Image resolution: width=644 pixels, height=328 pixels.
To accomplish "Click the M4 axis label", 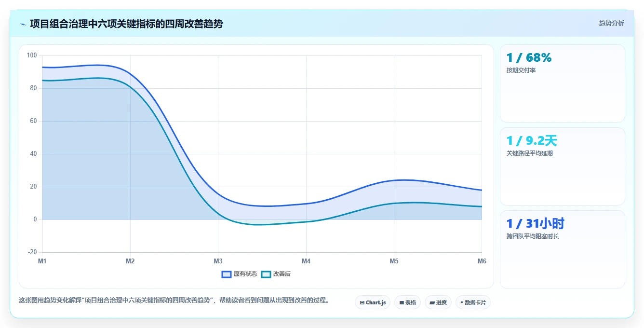I will click(306, 261).
